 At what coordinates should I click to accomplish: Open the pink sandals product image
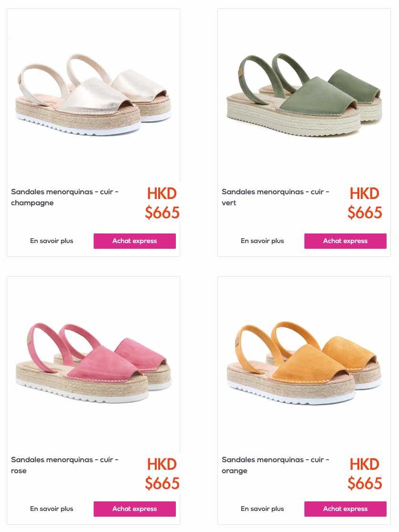pos(93,363)
